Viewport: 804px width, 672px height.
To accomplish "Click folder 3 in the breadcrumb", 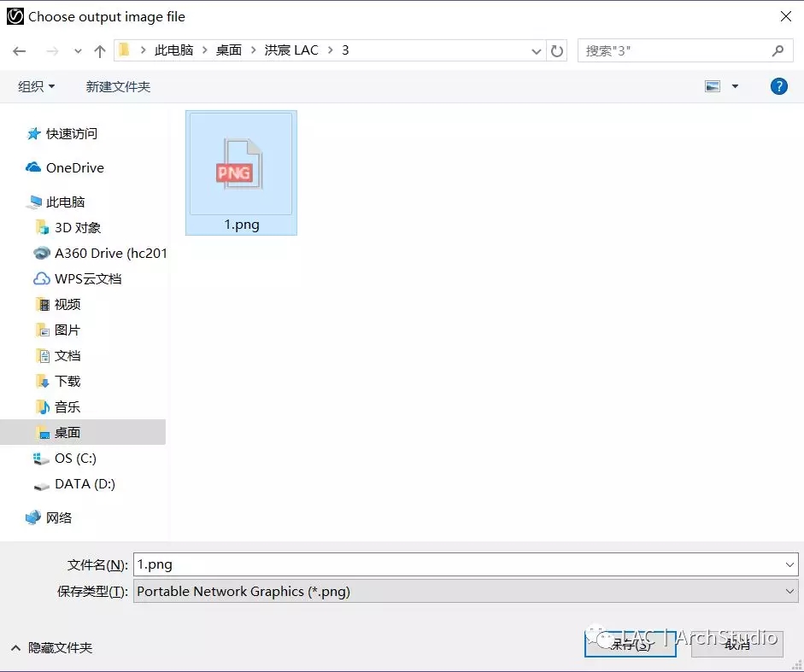I will pos(345,50).
